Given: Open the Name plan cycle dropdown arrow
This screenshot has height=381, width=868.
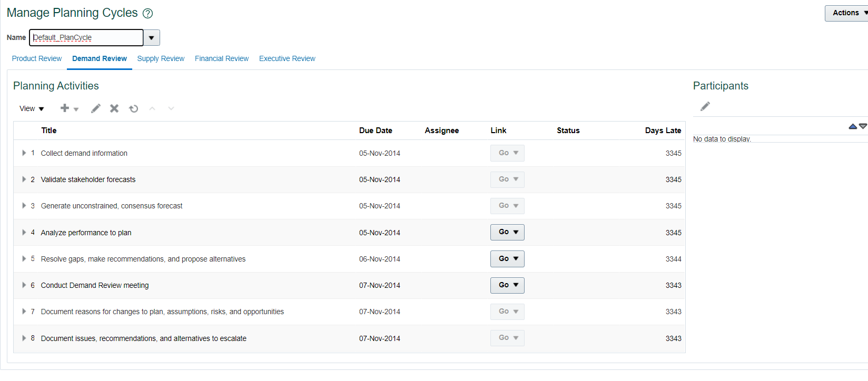Looking at the screenshot, I should pos(152,37).
